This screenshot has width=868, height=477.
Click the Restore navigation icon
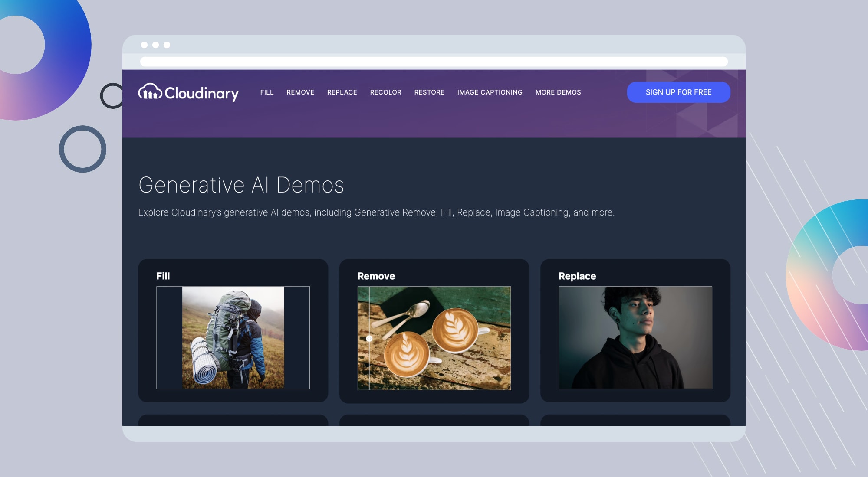(x=429, y=92)
